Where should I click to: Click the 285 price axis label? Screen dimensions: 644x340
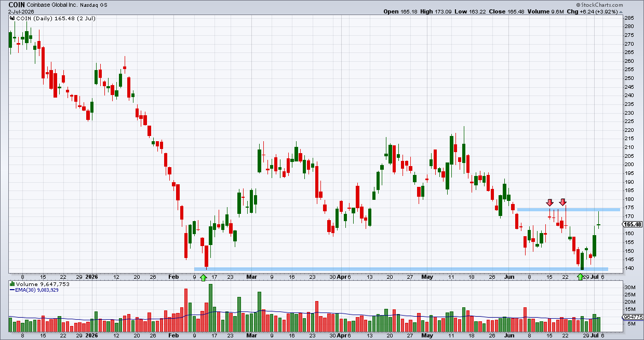628,18
